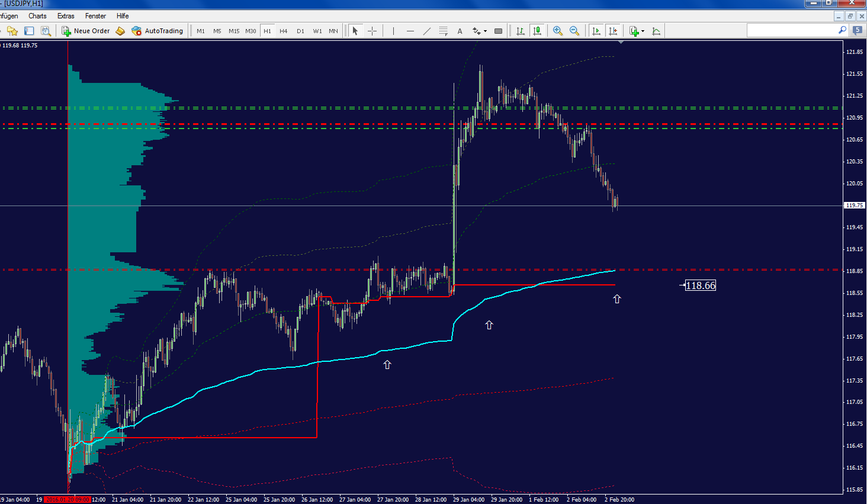Open the indicators list dropdown arrow
The image size is (867, 504).
coord(643,31)
